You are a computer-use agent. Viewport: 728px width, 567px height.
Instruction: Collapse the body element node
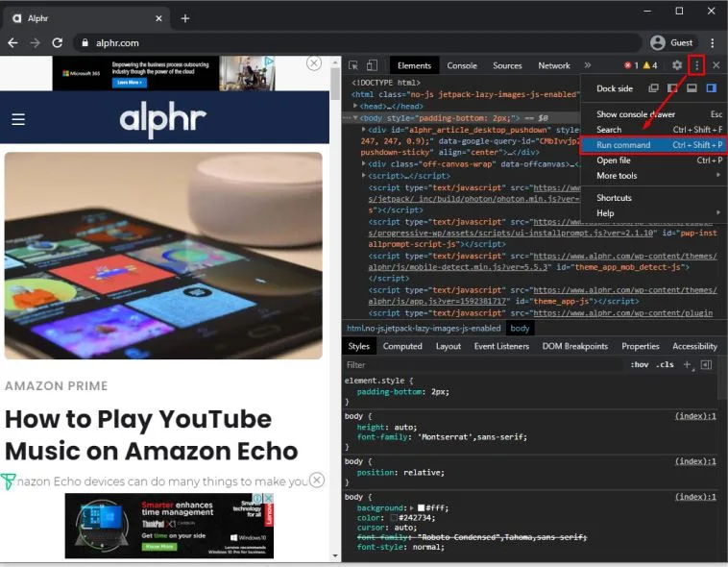pyautogui.click(x=355, y=118)
